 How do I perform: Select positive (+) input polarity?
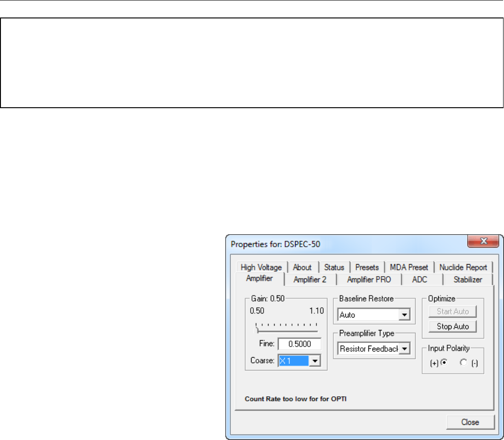(x=444, y=363)
